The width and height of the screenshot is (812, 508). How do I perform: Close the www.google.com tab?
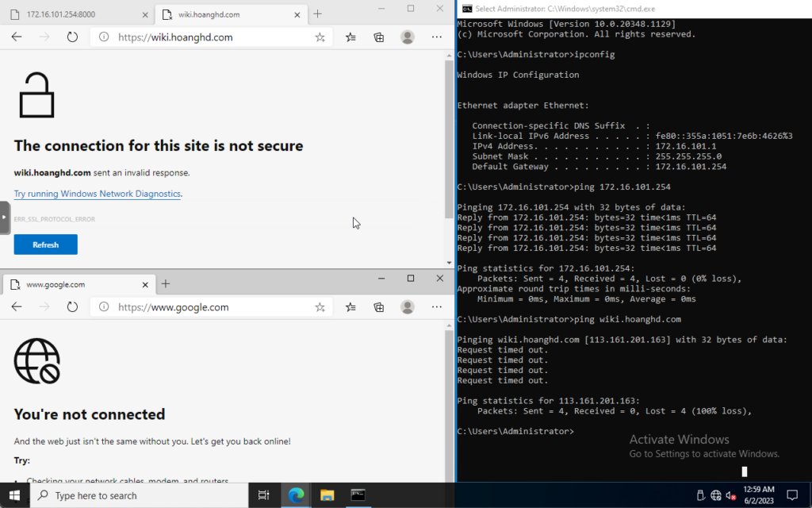(x=145, y=285)
